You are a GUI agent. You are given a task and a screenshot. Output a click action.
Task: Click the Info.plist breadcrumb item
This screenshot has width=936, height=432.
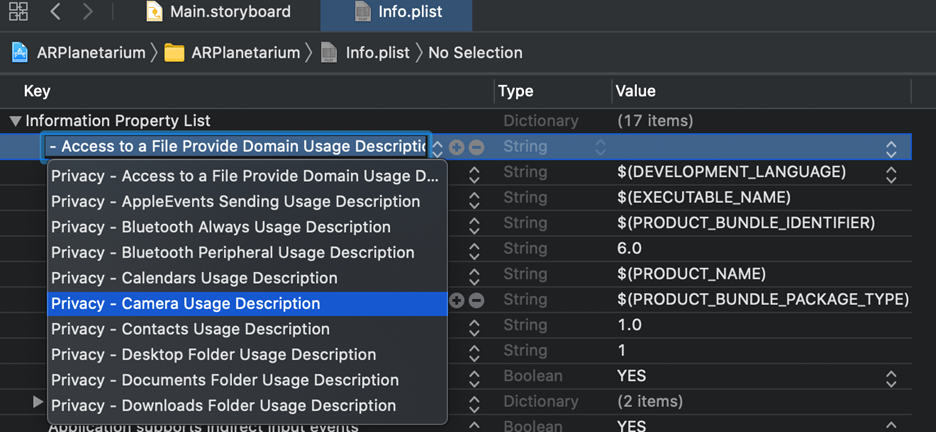point(365,53)
